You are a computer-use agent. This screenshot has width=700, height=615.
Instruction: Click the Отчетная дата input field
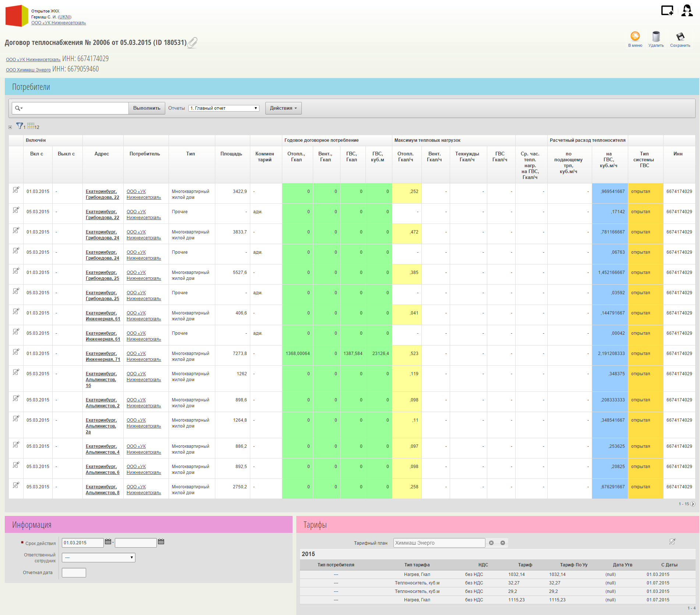pyautogui.click(x=74, y=573)
